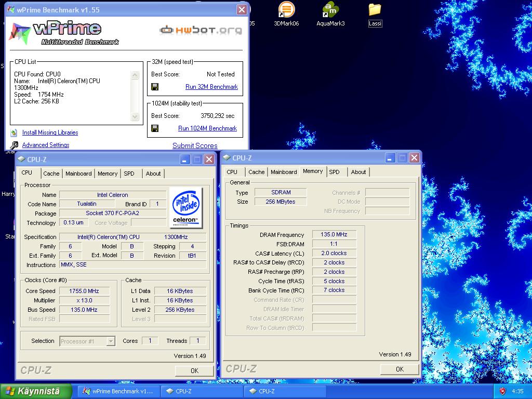The height and width of the screenshot is (399, 532).
Task: Click the Bus Speed 135.0 MHz field
Action: (85, 310)
